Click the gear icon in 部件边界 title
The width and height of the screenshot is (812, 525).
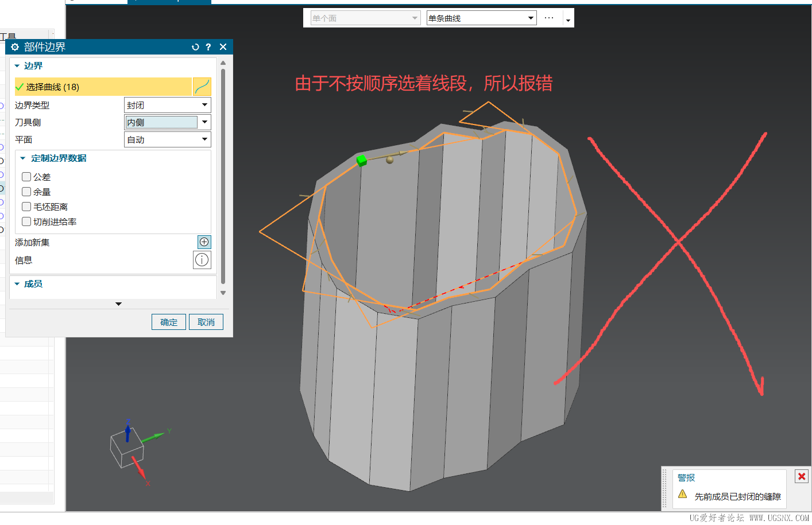[15, 47]
